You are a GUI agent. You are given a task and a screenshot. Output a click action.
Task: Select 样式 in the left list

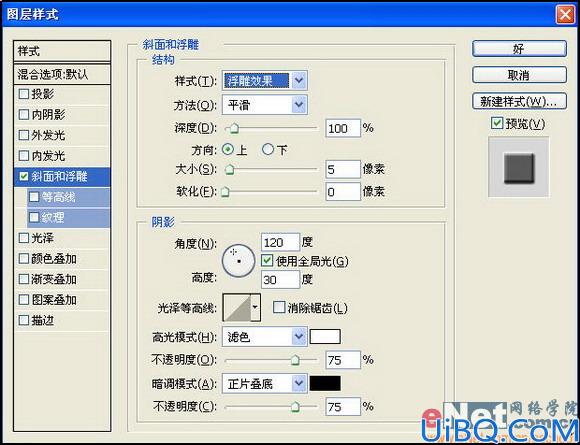click(62, 51)
